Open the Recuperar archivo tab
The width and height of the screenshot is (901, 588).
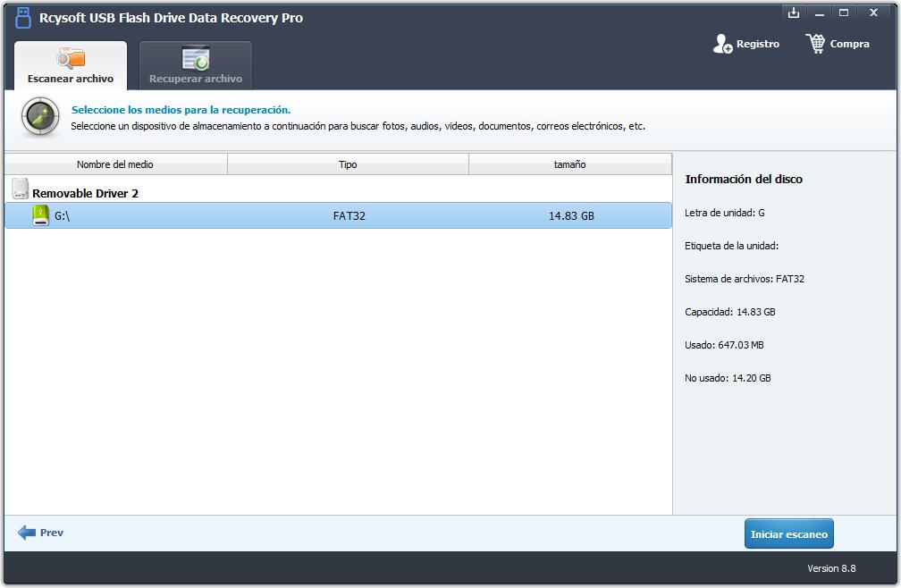click(195, 66)
